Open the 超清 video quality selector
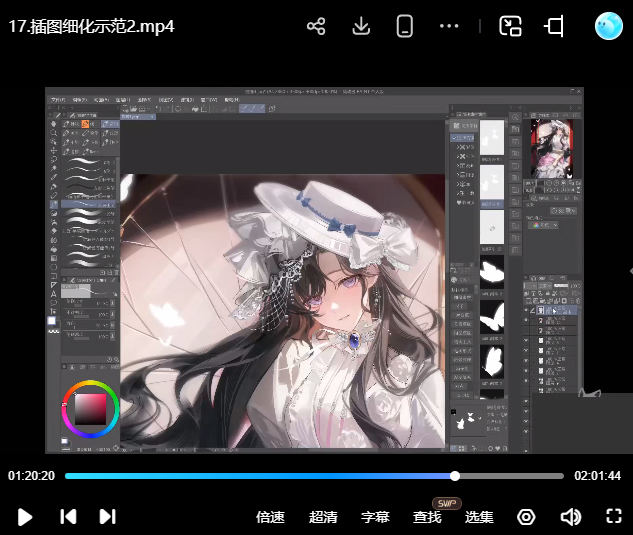633x535 pixels. [x=323, y=517]
